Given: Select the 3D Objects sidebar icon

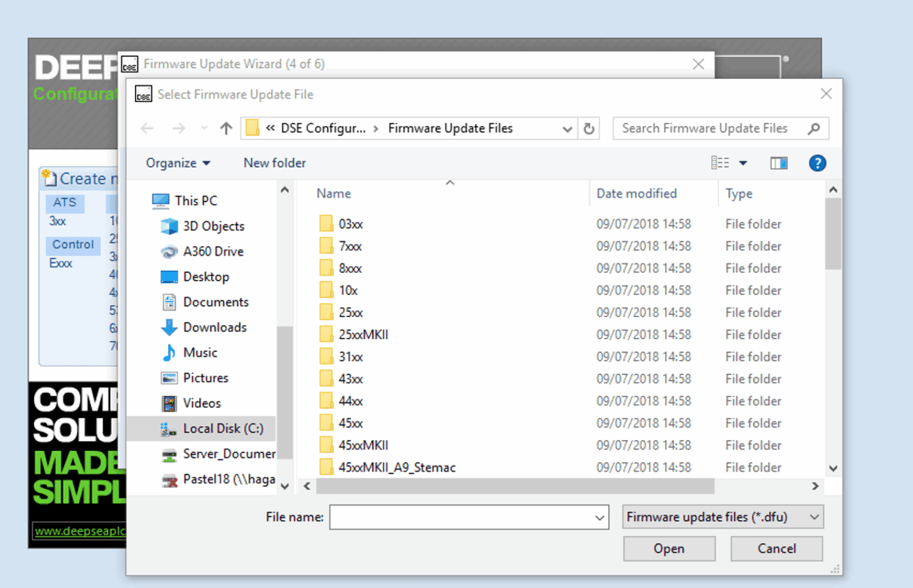Looking at the screenshot, I should coord(169,226).
